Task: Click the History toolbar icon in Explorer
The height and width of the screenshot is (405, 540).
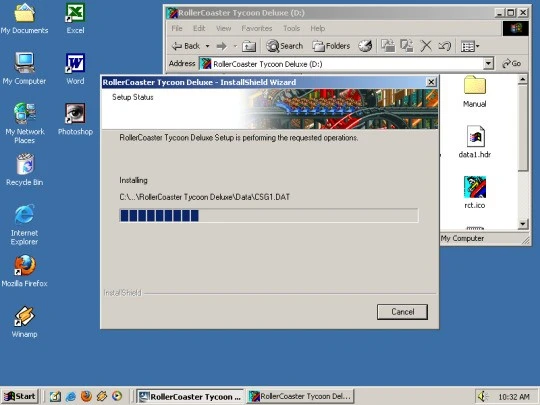Action: click(x=365, y=46)
